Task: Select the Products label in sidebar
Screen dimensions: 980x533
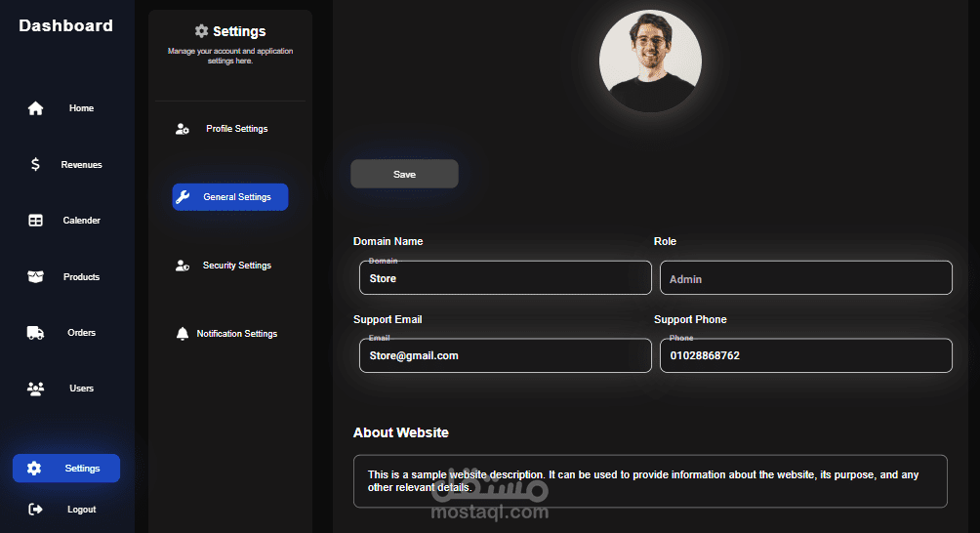Action: click(x=81, y=277)
